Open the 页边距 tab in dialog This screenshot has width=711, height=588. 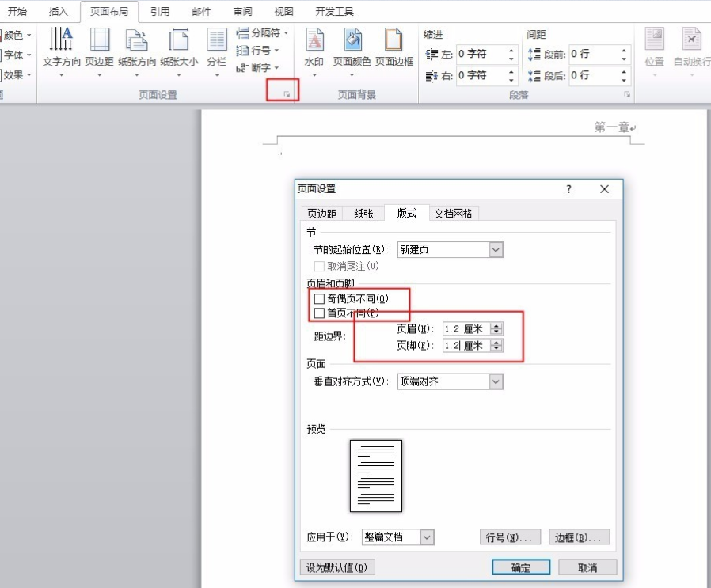point(321,214)
